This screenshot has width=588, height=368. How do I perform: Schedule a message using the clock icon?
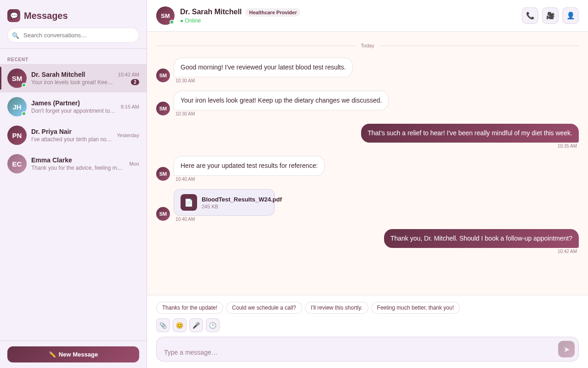click(x=213, y=325)
